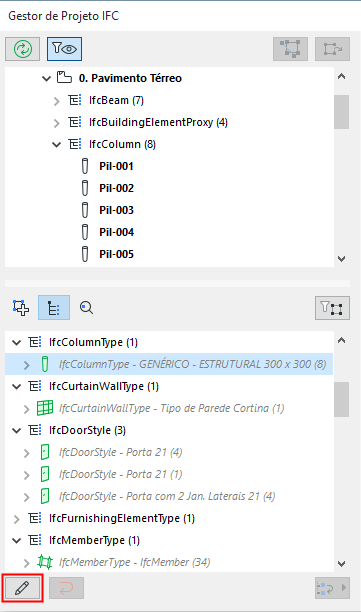
Task: Click the IfcMemberType group tree icon
Action: point(35,540)
